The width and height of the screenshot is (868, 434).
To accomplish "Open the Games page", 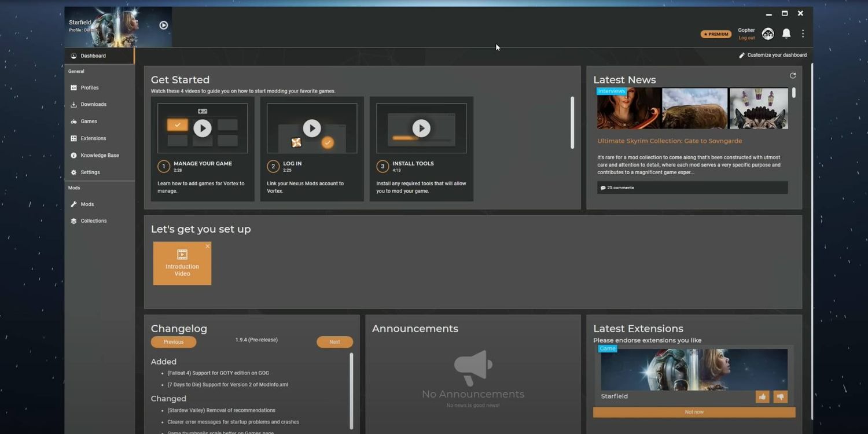I will (x=89, y=122).
